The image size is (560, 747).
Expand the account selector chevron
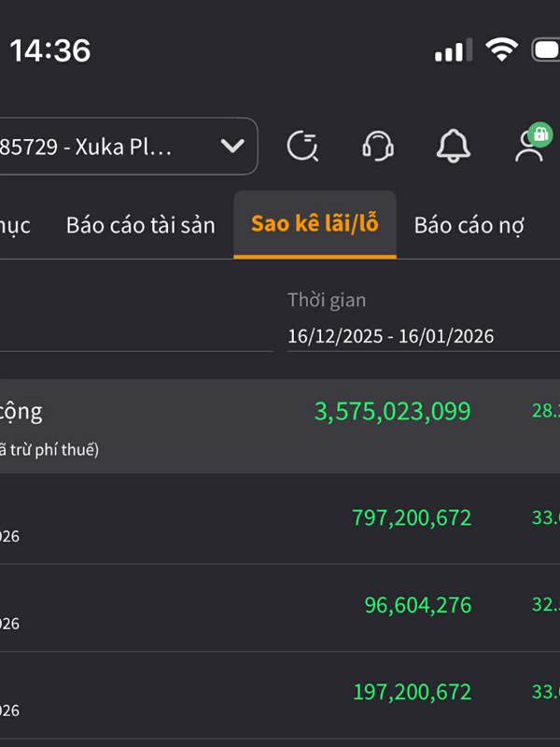[231, 146]
